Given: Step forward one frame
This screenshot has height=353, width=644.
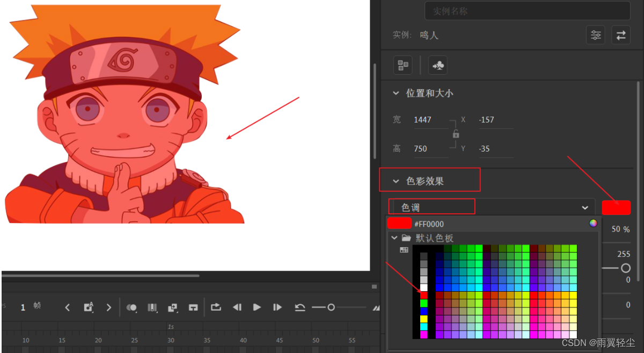Looking at the screenshot, I should (277, 307).
